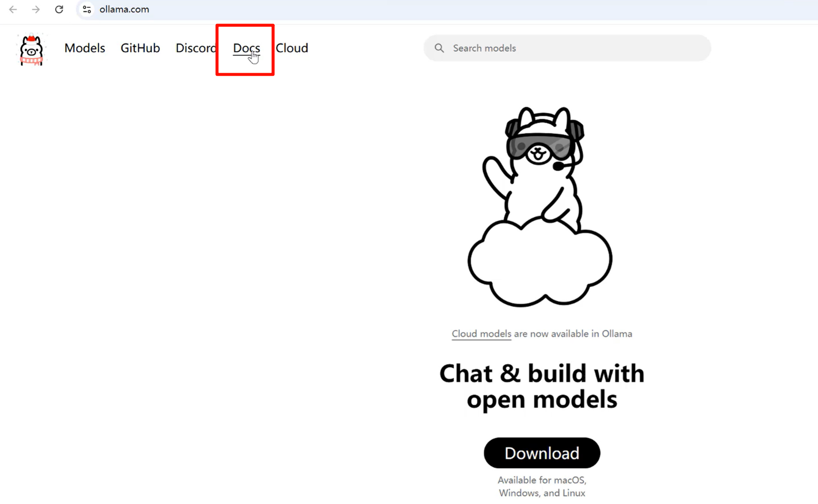The height and width of the screenshot is (504, 818).
Task: Open the GitHub nav link
Action: point(140,48)
